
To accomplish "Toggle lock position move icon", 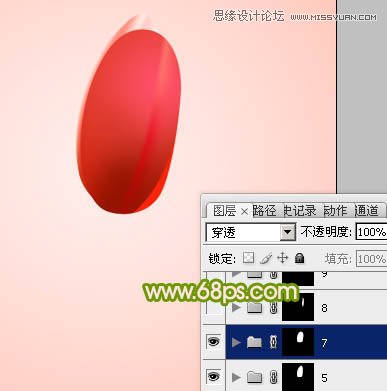I will (x=282, y=258).
